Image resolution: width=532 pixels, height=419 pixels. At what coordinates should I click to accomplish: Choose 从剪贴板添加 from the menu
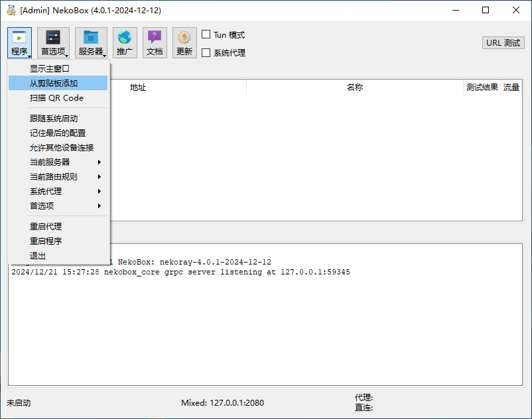pos(58,84)
